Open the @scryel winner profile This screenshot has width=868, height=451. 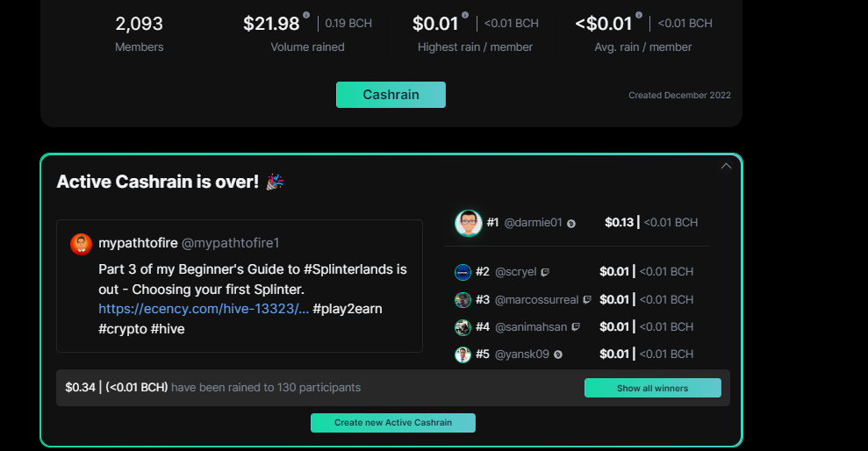(x=515, y=272)
